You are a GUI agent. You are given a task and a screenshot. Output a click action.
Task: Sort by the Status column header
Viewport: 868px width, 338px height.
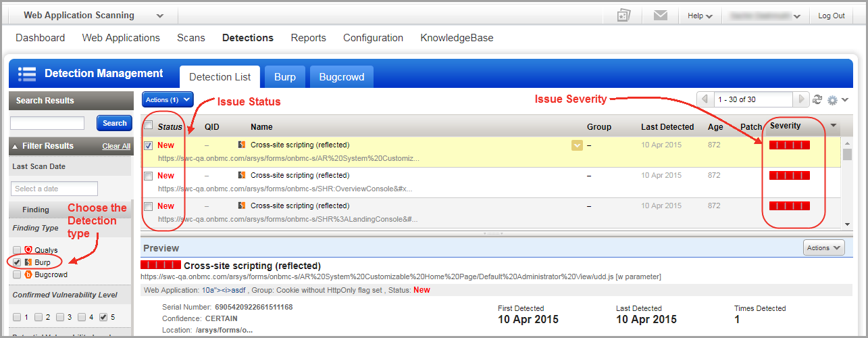pos(170,126)
